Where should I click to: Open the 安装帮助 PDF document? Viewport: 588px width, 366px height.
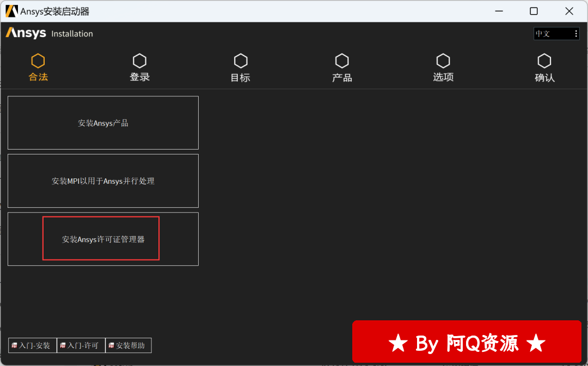coord(128,345)
